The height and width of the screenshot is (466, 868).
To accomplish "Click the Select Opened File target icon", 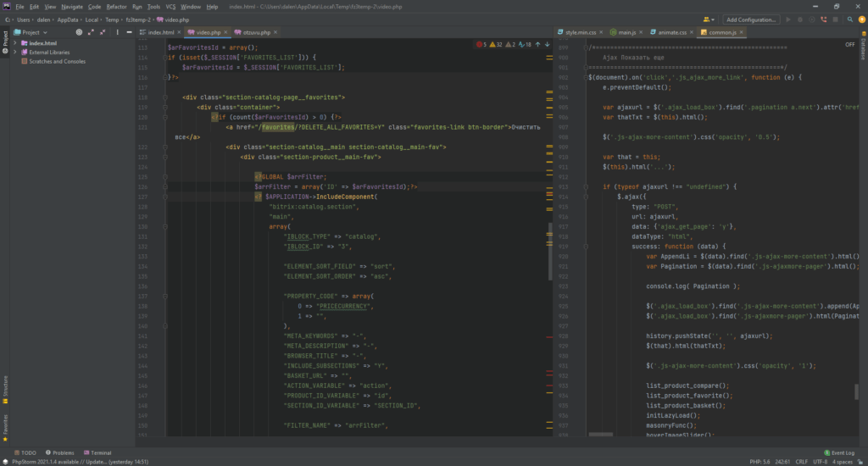I will coord(79,32).
